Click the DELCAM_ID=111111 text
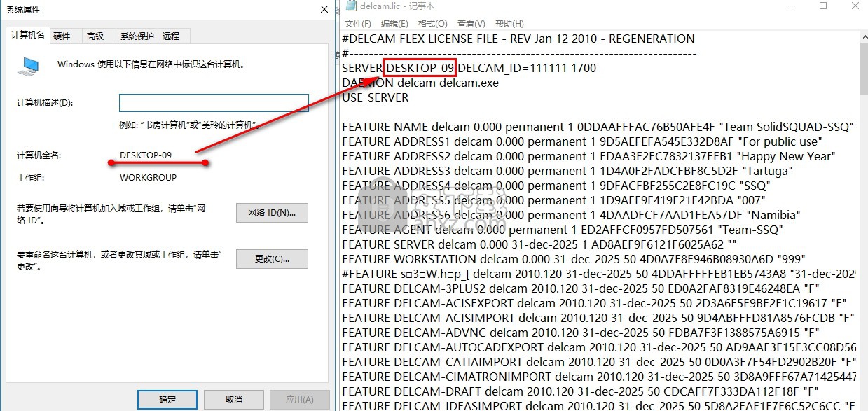 (513, 68)
